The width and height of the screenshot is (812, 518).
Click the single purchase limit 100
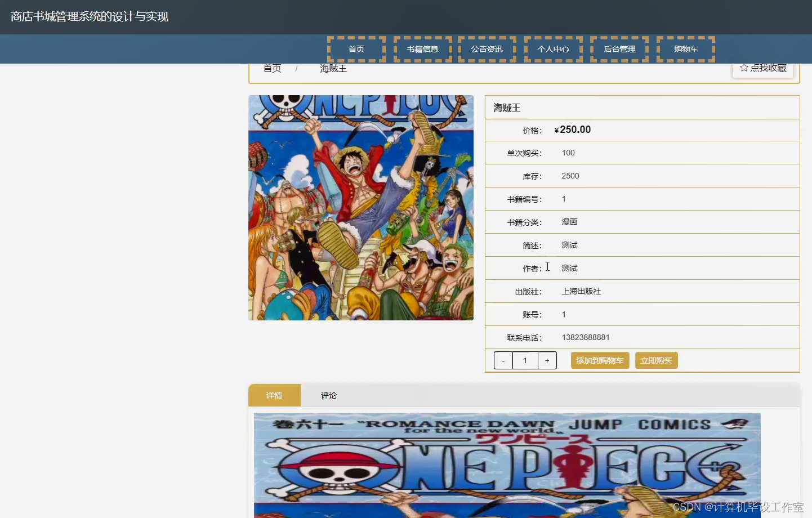click(568, 153)
